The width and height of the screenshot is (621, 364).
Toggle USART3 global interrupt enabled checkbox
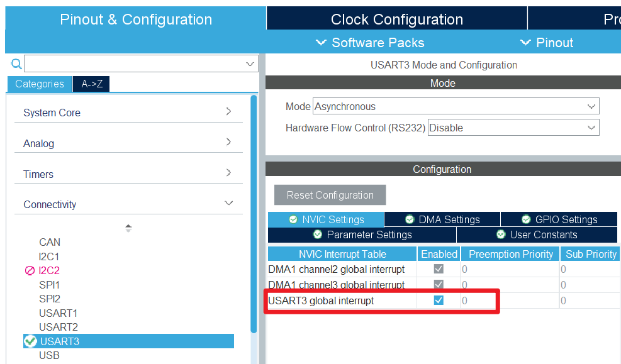pos(439,301)
